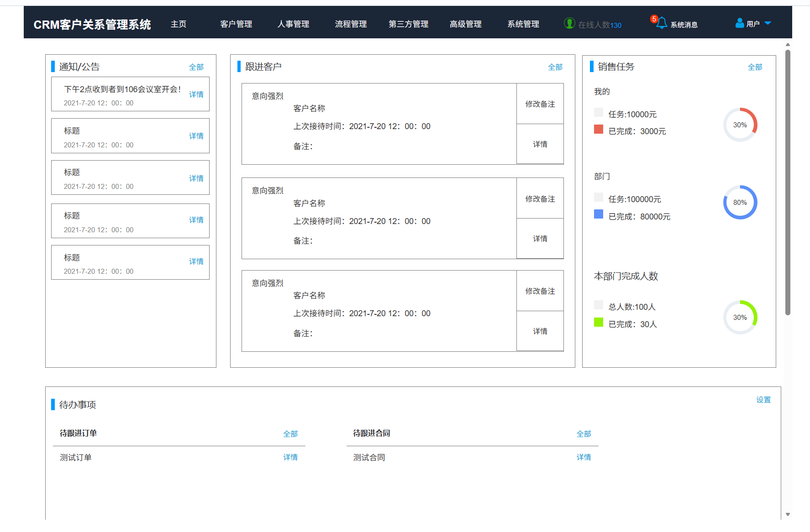
Task: Click the green online users icon
Action: coord(569,23)
